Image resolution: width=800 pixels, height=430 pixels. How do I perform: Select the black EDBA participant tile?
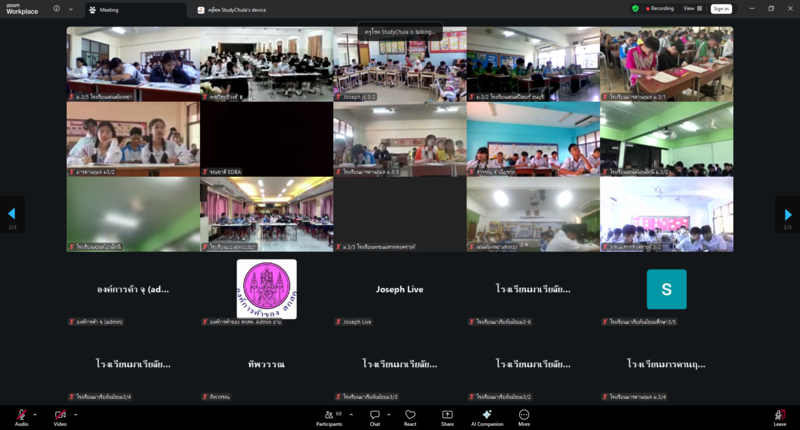(x=266, y=139)
